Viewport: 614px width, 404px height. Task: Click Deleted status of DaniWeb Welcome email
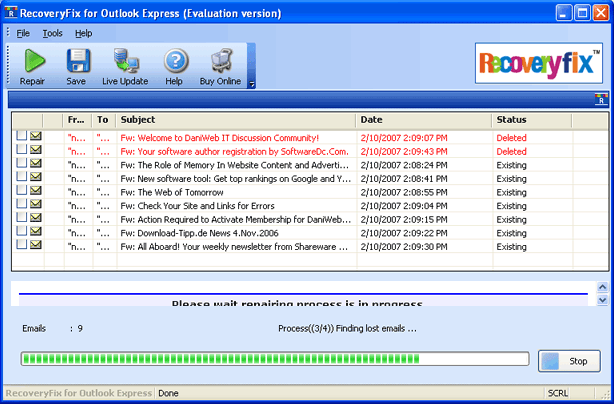coord(511,138)
